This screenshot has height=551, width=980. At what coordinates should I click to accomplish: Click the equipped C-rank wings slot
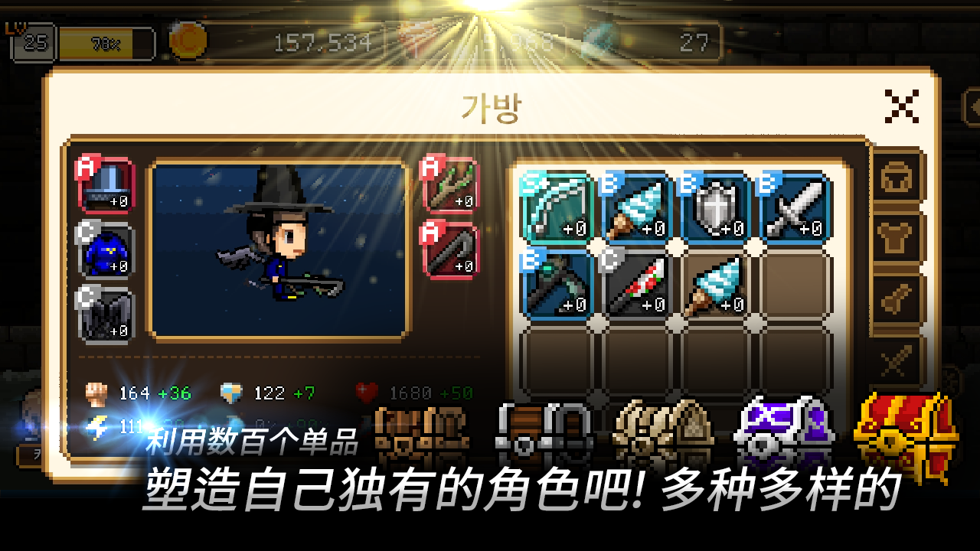[106, 313]
